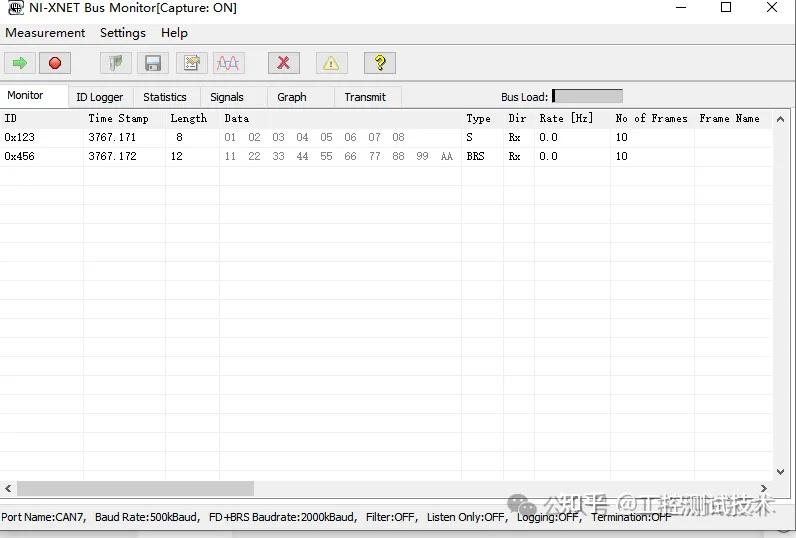This screenshot has width=796, height=538.
Task: Click the horizontal scrollbar thumb
Action: (136, 488)
